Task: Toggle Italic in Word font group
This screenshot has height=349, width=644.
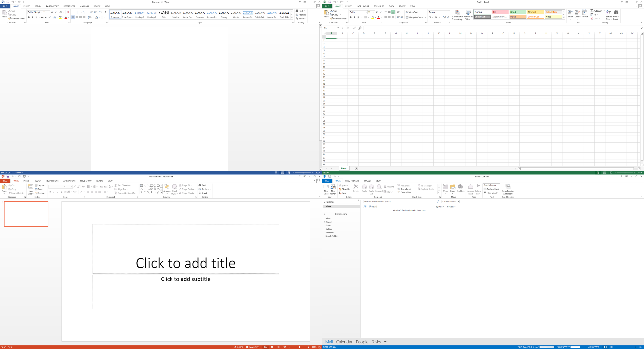Action: 32,17
